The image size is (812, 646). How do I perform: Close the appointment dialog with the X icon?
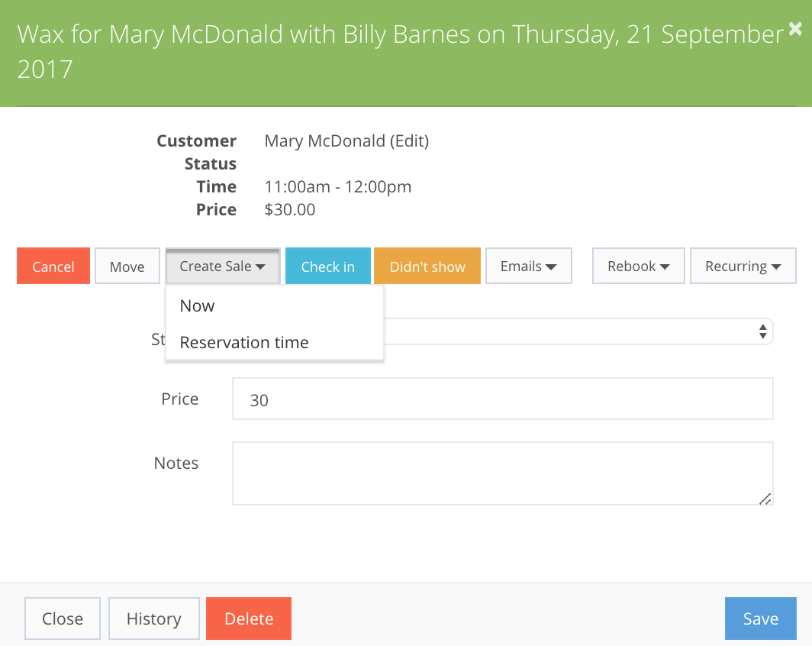795,29
